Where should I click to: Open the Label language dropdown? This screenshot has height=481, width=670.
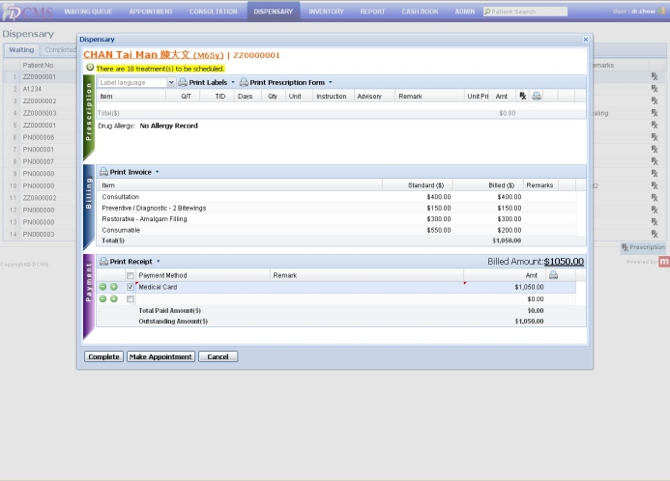point(171,82)
